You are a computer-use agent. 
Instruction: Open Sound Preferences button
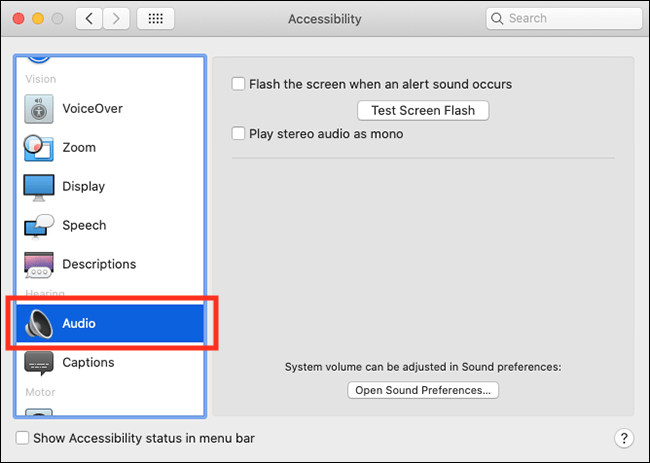pyautogui.click(x=423, y=390)
